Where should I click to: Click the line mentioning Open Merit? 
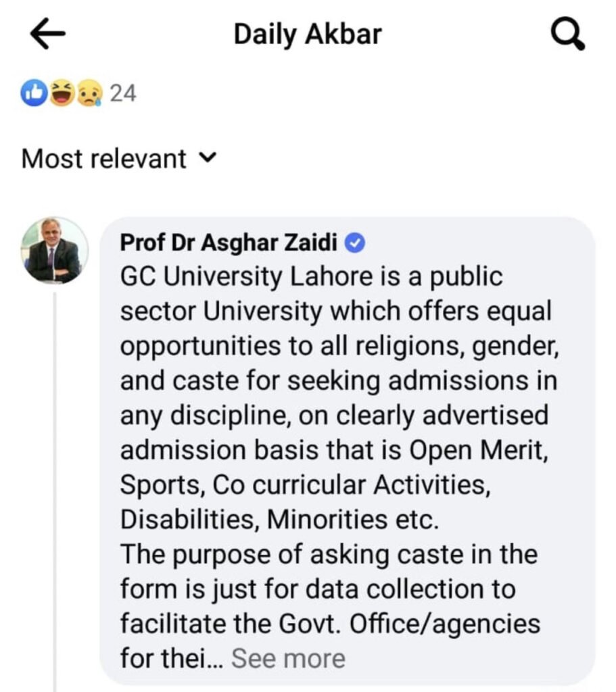tap(333, 450)
